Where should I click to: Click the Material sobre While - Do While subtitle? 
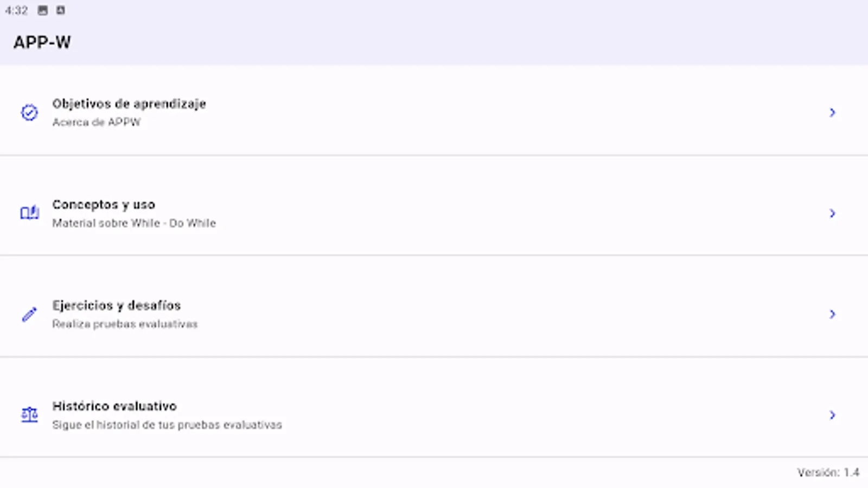click(134, 223)
